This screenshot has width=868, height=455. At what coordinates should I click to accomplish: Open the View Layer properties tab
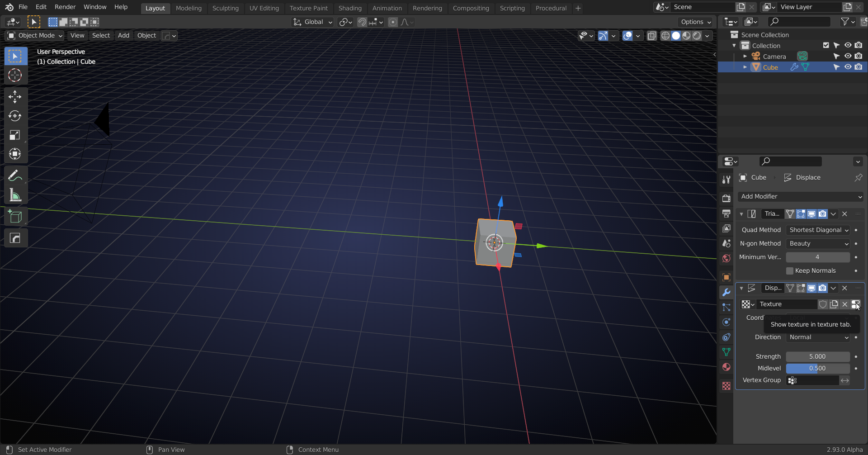tap(726, 228)
